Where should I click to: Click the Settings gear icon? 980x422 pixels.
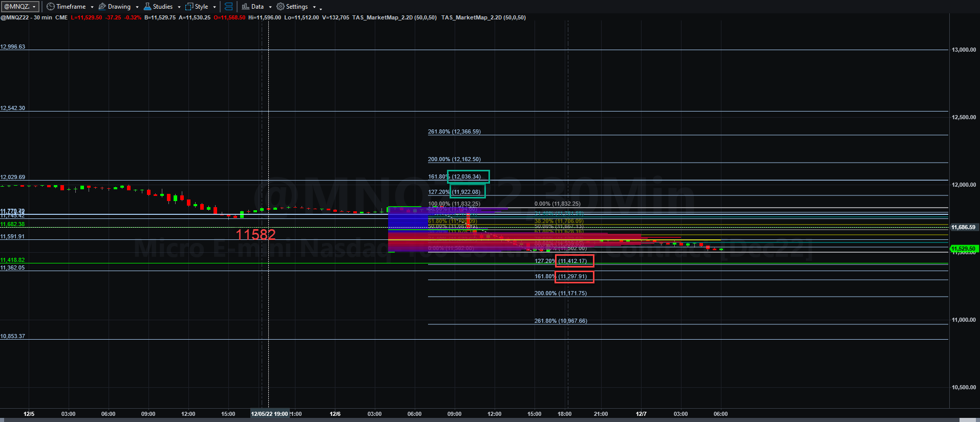point(280,7)
